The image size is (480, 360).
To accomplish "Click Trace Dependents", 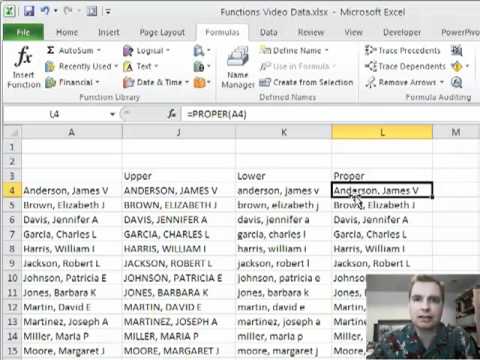I will click(405, 67).
